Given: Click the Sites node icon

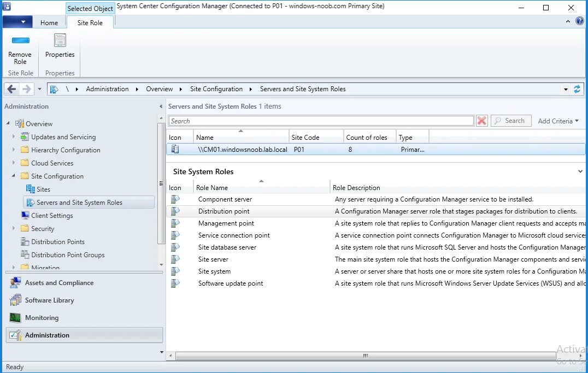Looking at the screenshot, I should click(x=31, y=189).
